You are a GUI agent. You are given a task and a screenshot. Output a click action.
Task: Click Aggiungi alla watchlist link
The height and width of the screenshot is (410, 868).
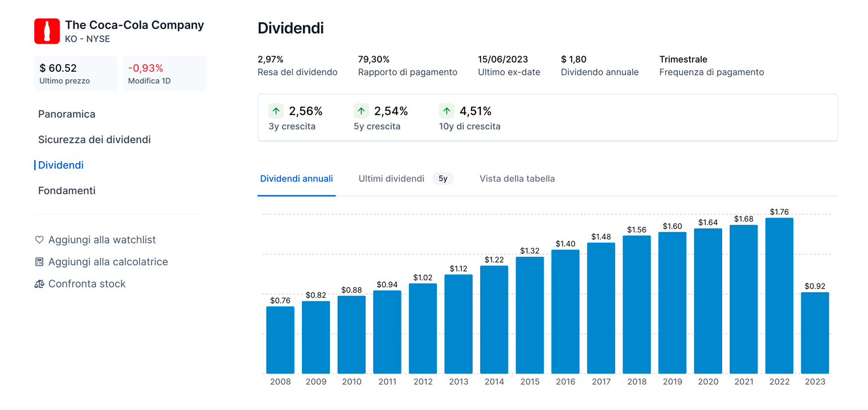click(x=102, y=240)
